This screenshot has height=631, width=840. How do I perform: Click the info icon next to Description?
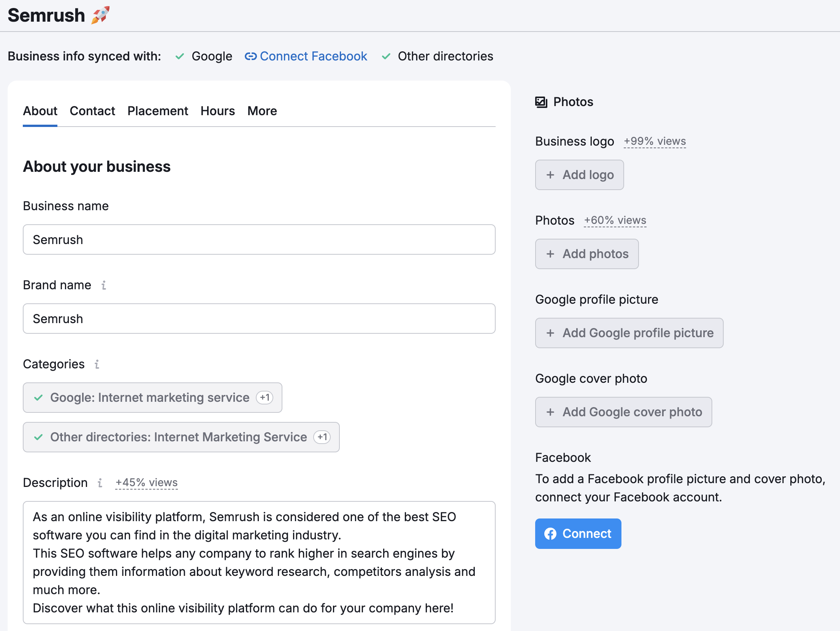(x=100, y=483)
